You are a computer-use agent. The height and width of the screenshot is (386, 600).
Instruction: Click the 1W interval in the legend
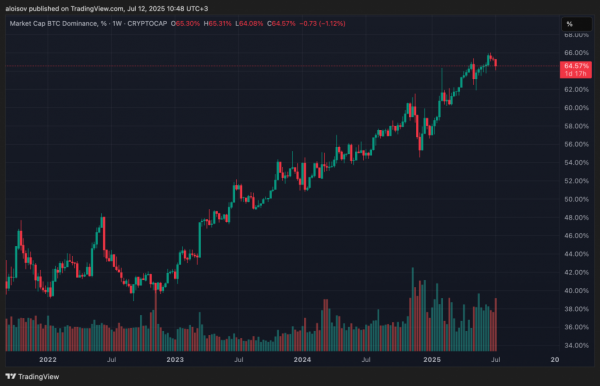pos(117,24)
